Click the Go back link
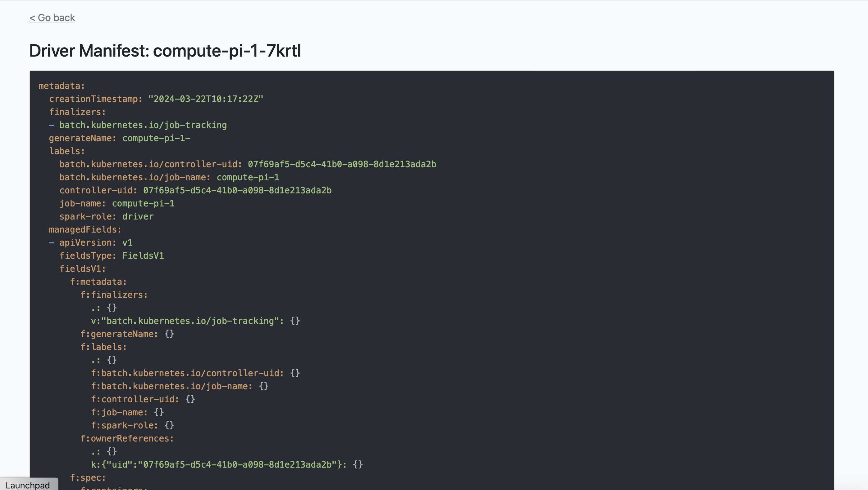Viewport: 868px width, 490px height. click(x=52, y=17)
